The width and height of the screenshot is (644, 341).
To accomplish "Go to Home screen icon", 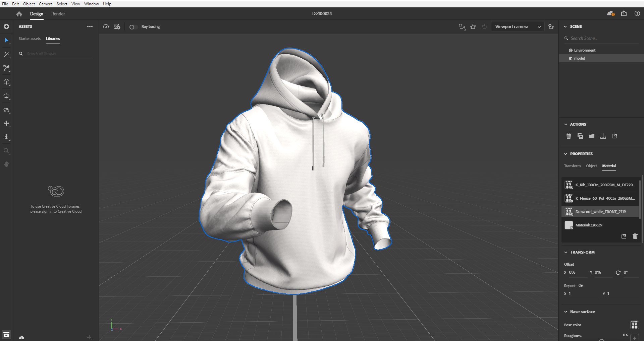I will (x=19, y=14).
